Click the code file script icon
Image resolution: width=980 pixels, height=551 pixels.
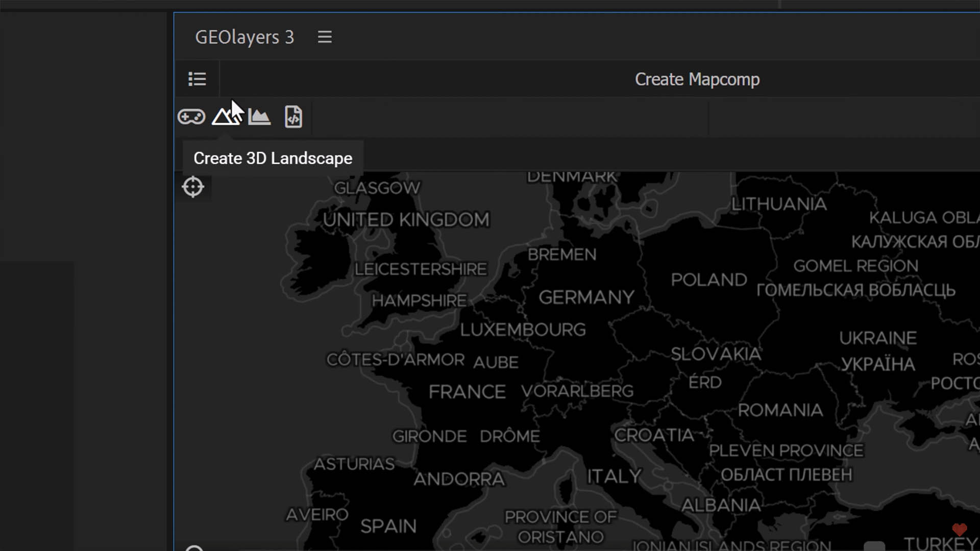tap(293, 117)
